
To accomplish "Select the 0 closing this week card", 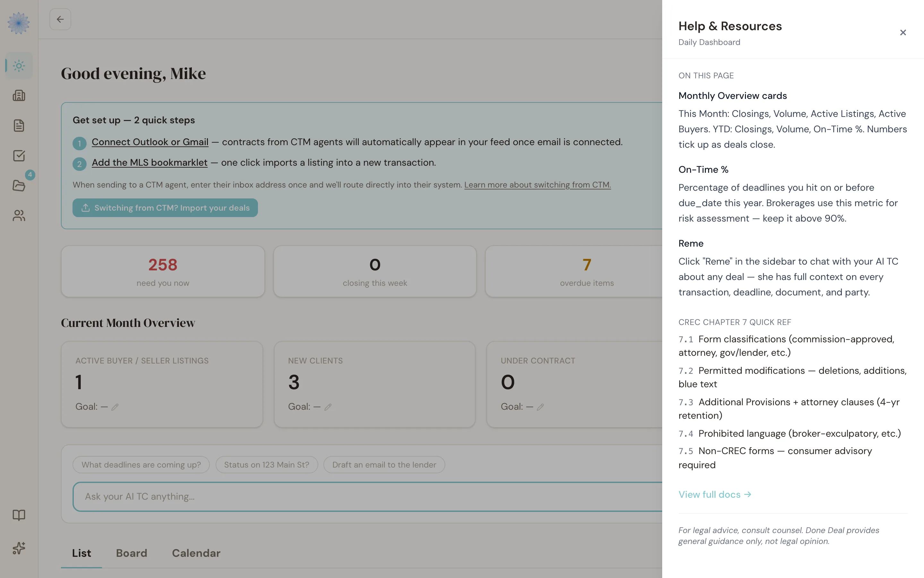I will [374, 271].
